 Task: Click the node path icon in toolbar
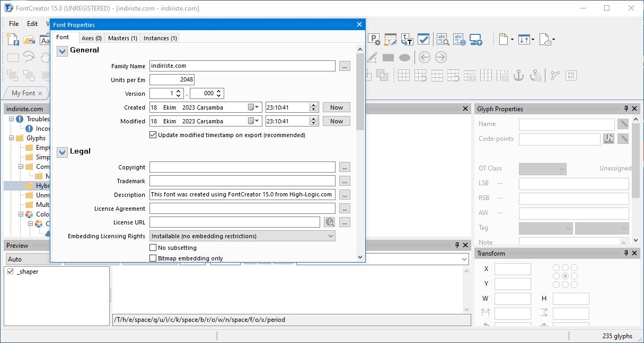coord(554,75)
